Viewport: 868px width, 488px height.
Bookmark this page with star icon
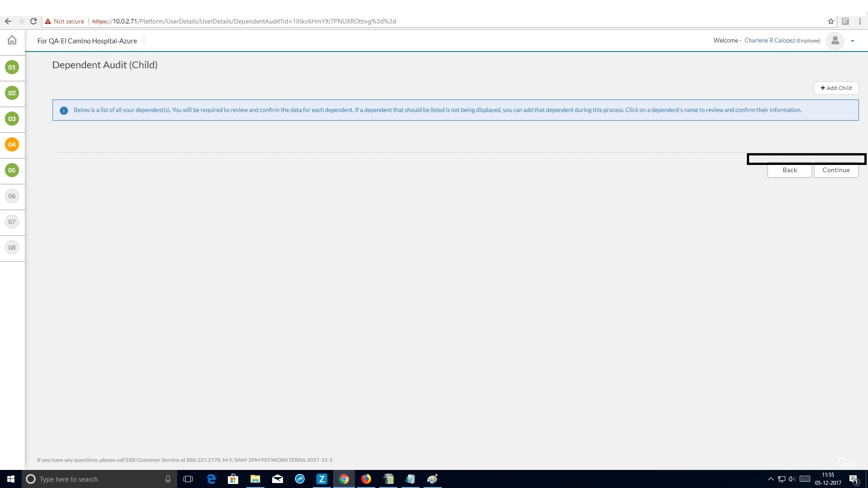point(830,21)
